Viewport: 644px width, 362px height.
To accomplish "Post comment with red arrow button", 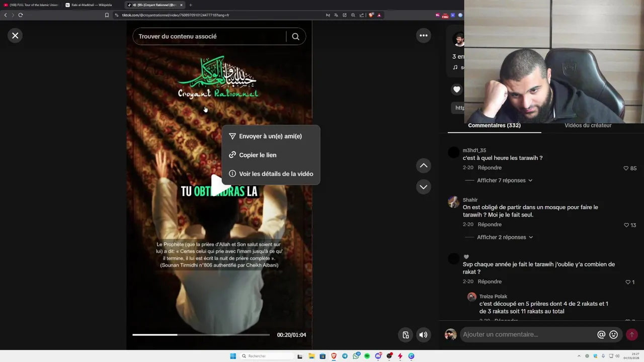I will click(632, 334).
